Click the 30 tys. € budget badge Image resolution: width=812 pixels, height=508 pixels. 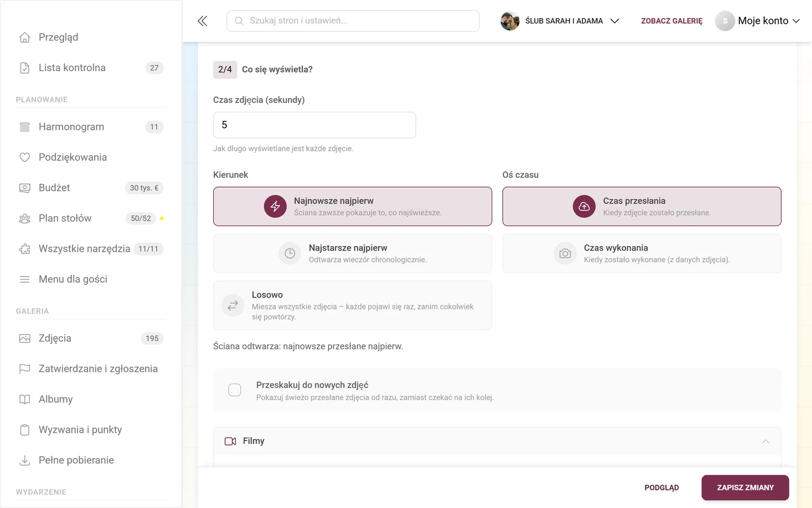pyautogui.click(x=144, y=188)
